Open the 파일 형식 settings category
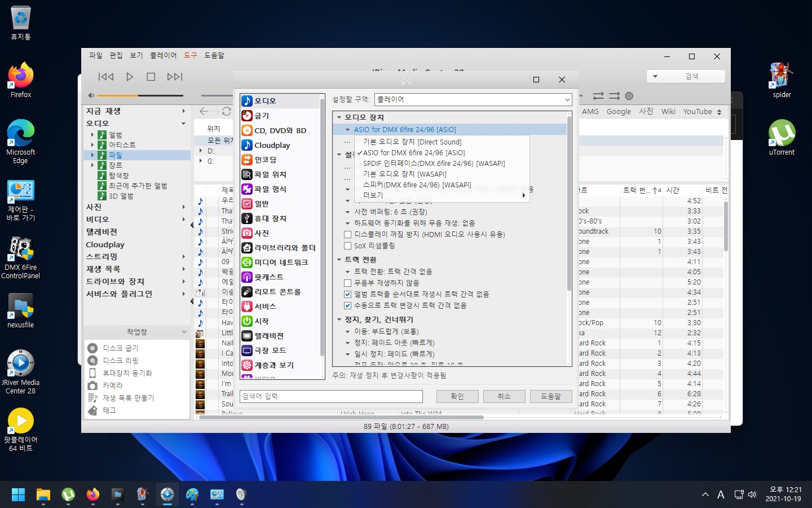The height and width of the screenshot is (508, 812). [x=280, y=189]
